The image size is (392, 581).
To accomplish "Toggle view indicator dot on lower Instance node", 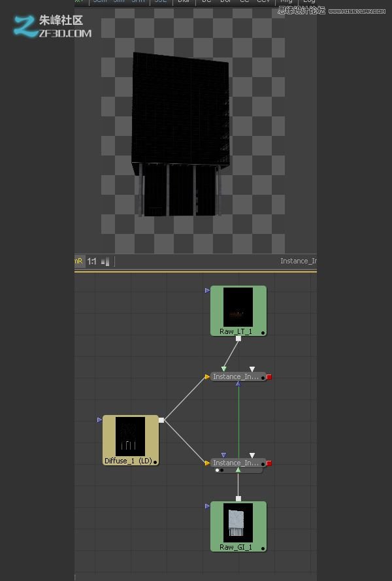I will [x=263, y=464].
